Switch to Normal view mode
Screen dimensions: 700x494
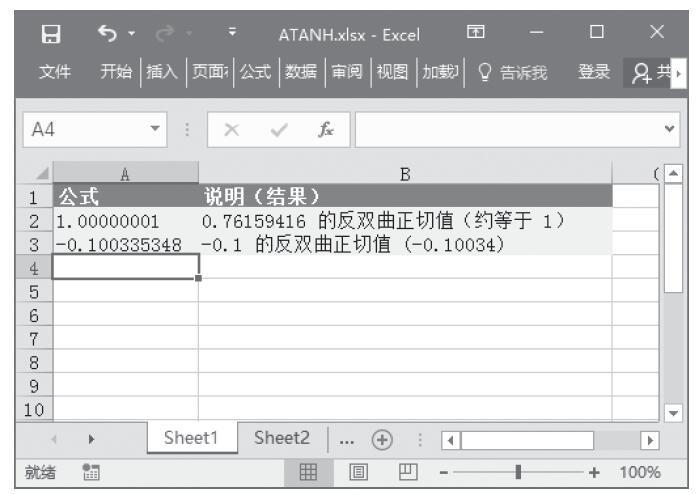click(311, 472)
